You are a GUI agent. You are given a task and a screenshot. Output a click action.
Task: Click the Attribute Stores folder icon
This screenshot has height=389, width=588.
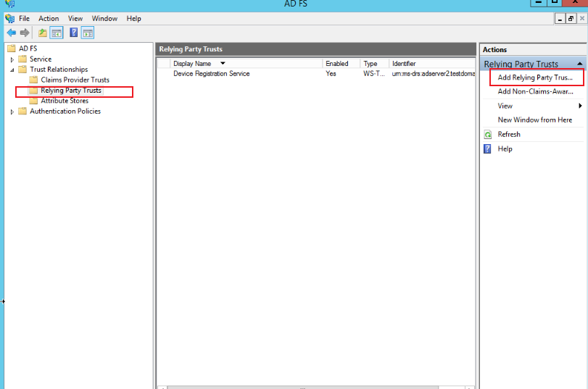tap(33, 101)
